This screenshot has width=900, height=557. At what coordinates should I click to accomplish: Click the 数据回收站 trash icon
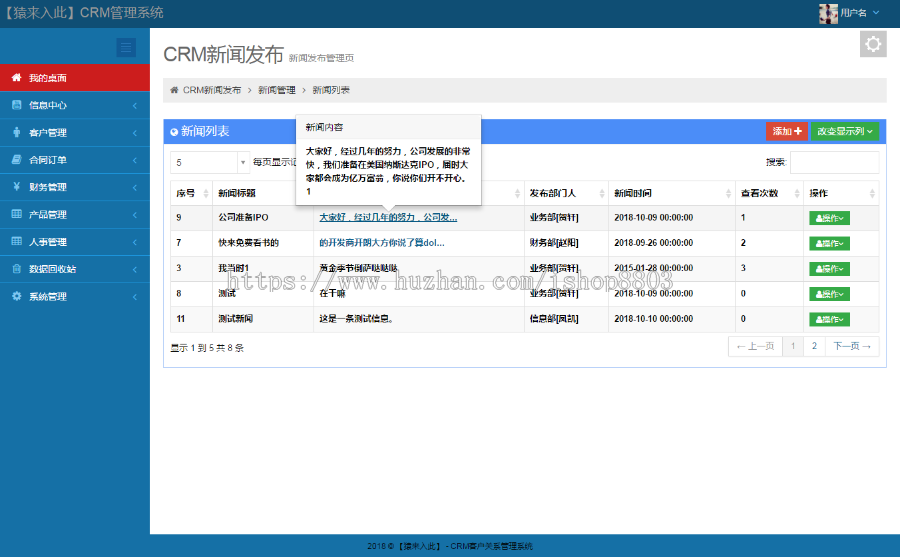(16, 269)
